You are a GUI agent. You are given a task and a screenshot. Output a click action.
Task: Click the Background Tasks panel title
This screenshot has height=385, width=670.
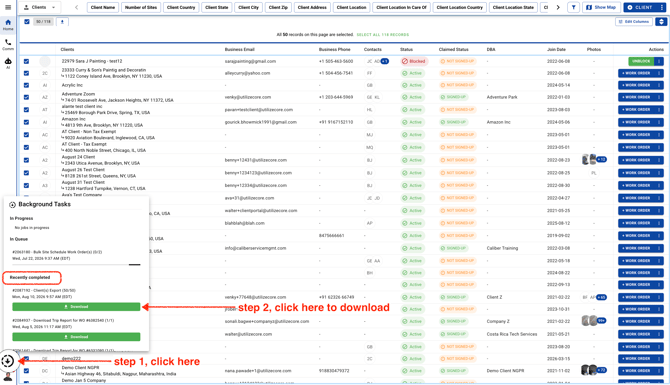pos(44,204)
